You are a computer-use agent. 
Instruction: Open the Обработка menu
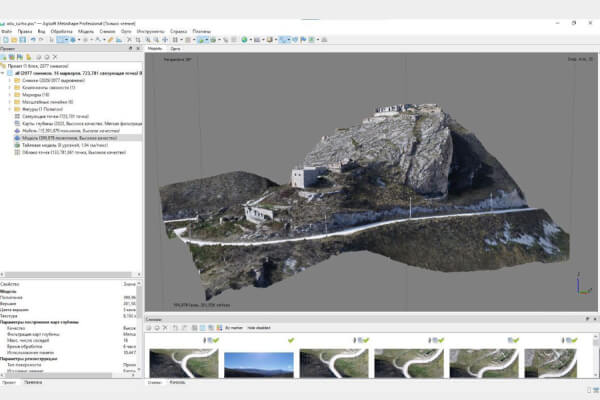[62, 31]
